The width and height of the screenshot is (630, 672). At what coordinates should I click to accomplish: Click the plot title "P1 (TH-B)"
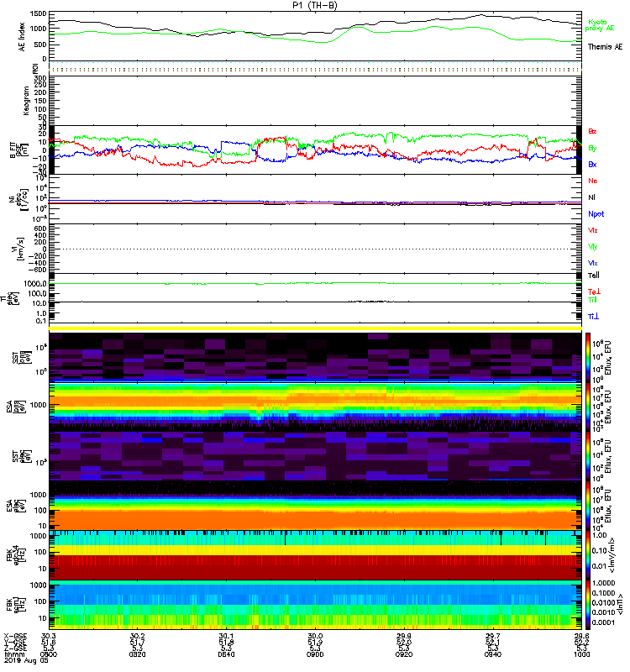click(x=315, y=5)
